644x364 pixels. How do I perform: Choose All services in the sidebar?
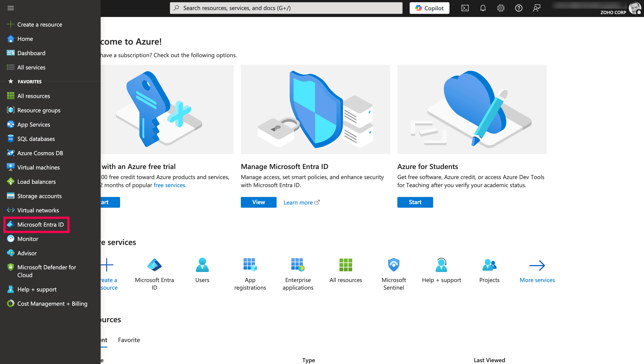(x=31, y=67)
